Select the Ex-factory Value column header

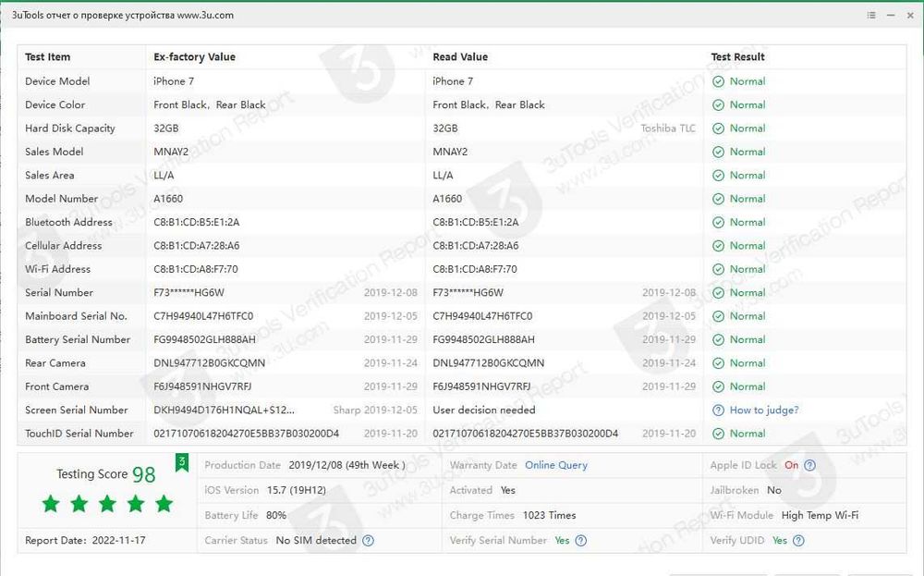coord(194,57)
